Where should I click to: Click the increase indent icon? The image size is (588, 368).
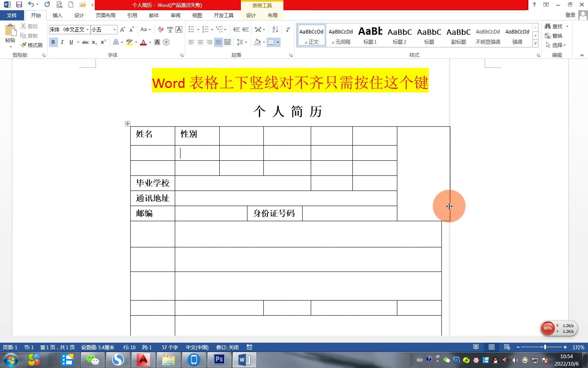[245, 29]
